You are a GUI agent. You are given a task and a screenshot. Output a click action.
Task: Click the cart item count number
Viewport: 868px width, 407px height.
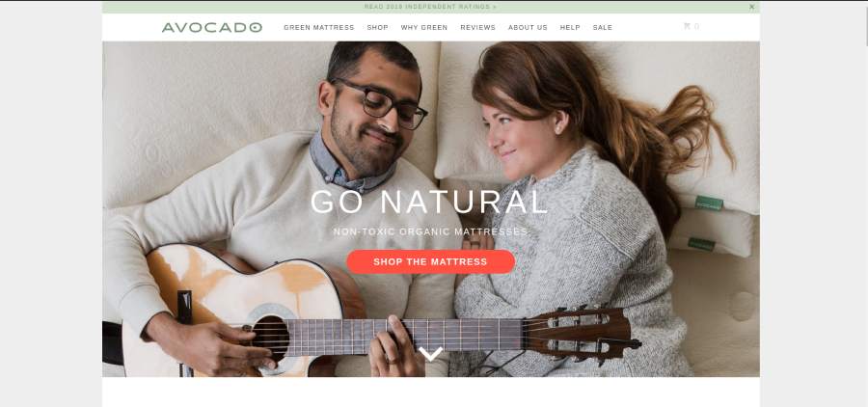click(696, 27)
